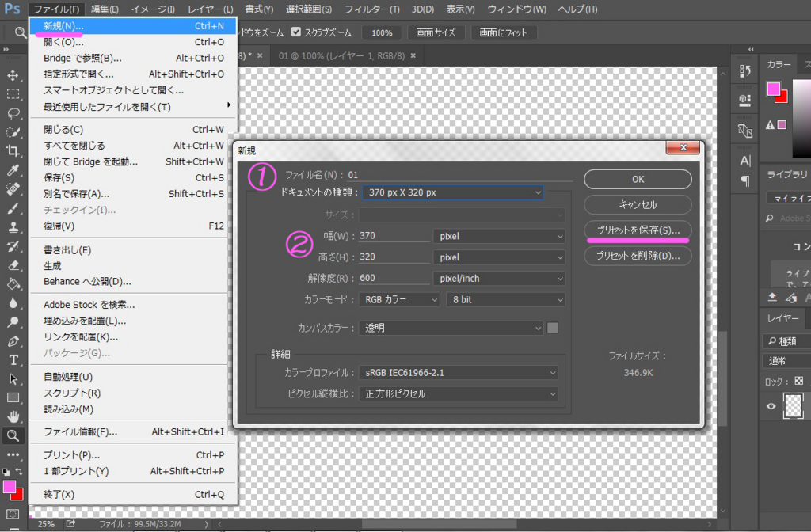The height and width of the screenshot is (532, 811).
Task: Click Color panel foreground magenta swatch
Action: click(773, 89)
